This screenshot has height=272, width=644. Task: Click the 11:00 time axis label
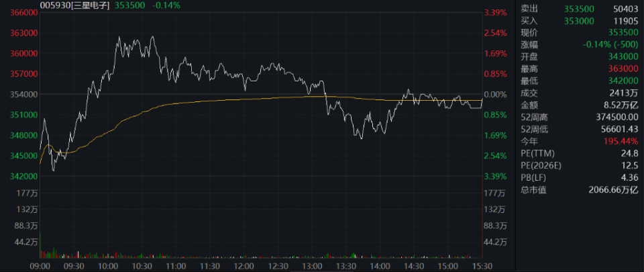(x=176, y=265)
